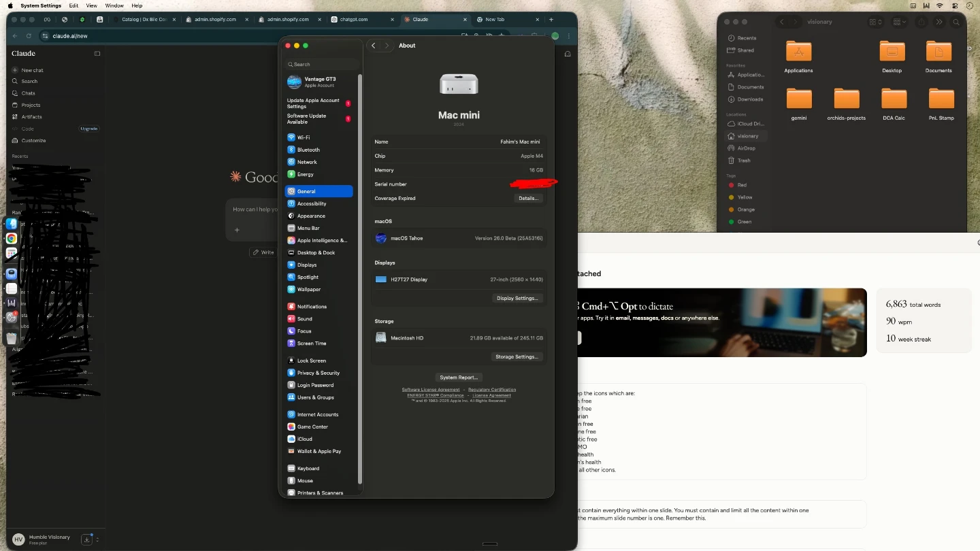Click claude.ai/new browser address bar

pos(248,36)
